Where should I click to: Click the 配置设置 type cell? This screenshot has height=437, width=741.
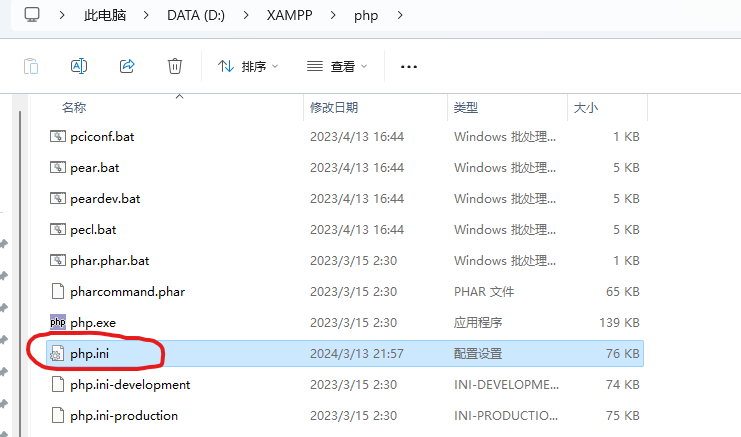[x=478, y=354]
